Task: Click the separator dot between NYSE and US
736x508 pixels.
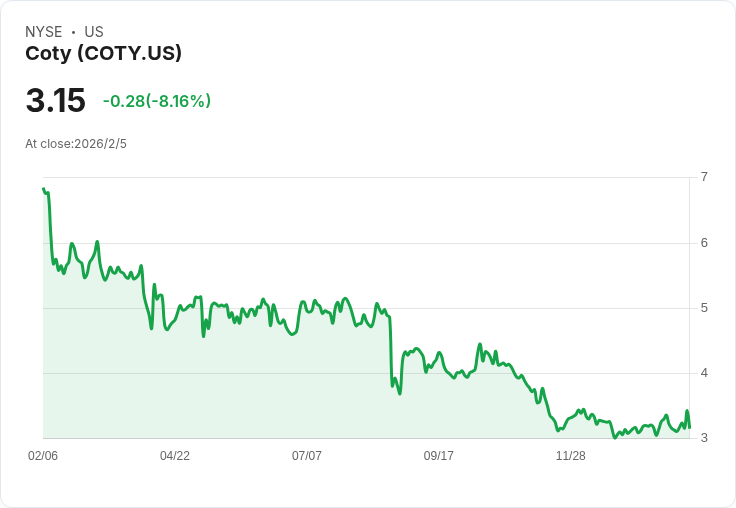Action: point(74,32)
